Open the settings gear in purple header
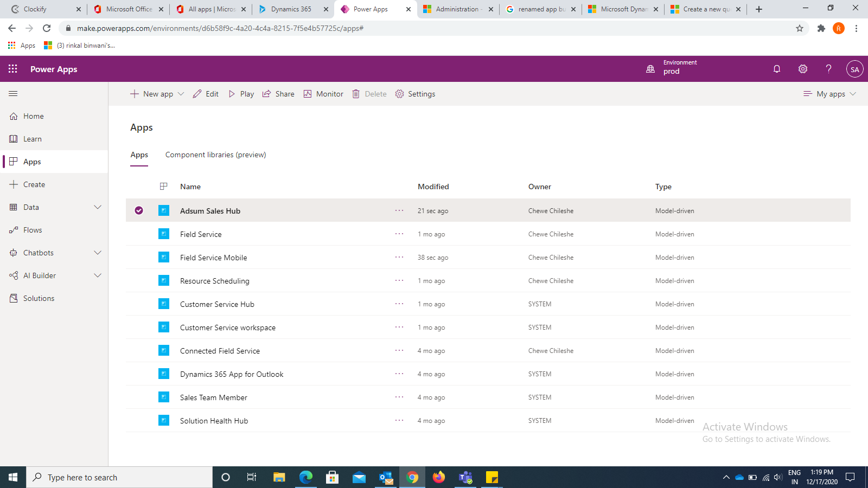 point(803,69)
